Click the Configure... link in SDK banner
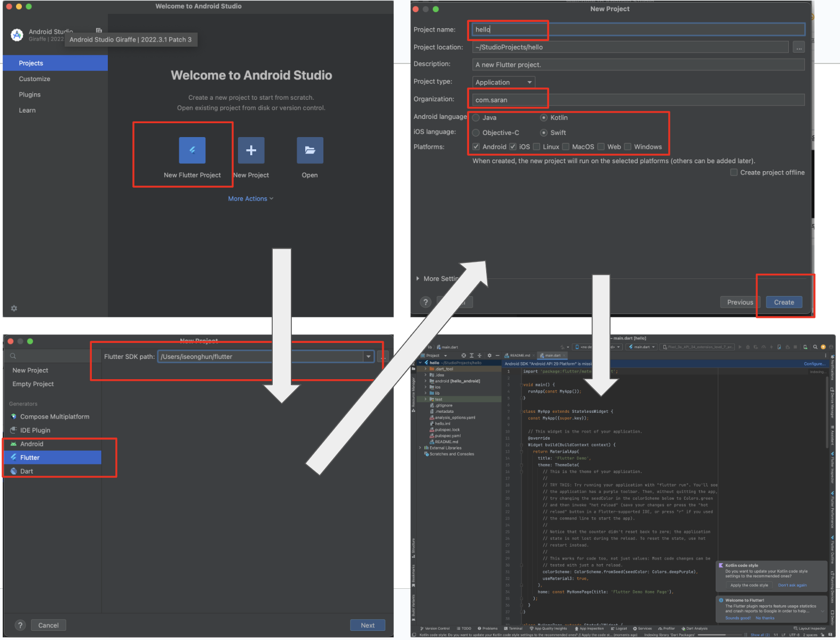The image size is (840, 640). pyautogui.click(x=814, y=364)
